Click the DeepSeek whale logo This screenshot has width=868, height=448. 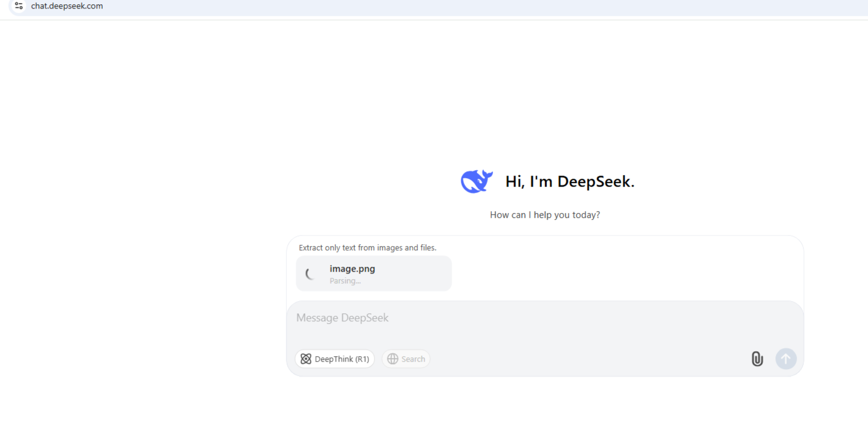(477, 181)
